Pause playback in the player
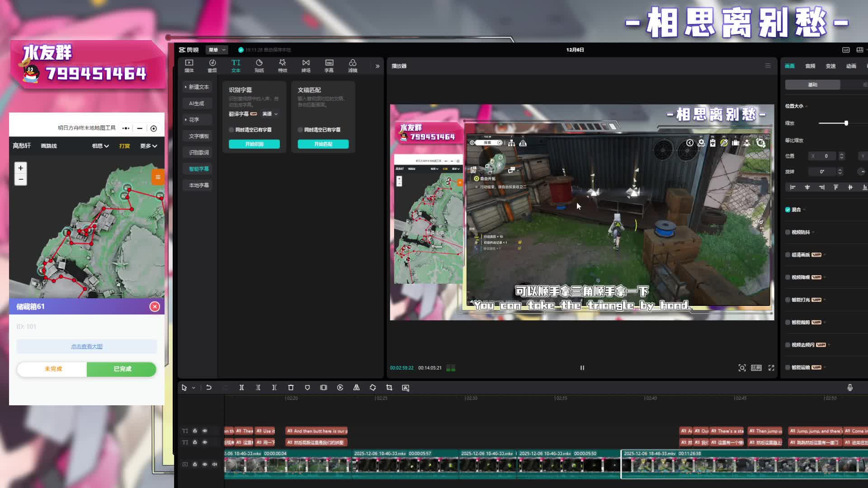 click(582, 368)
